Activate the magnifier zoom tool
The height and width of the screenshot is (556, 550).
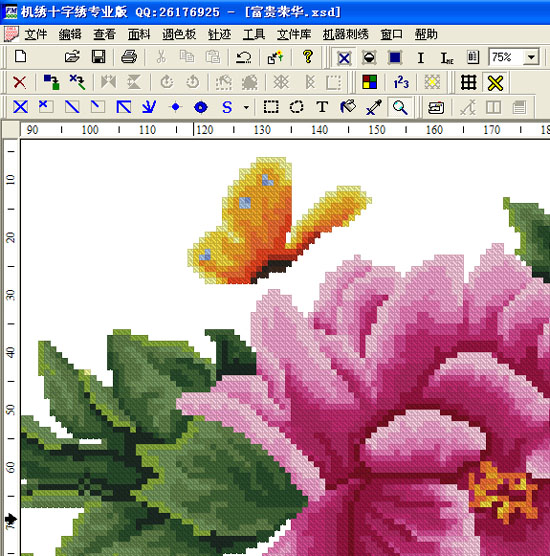tap(400, 107)
